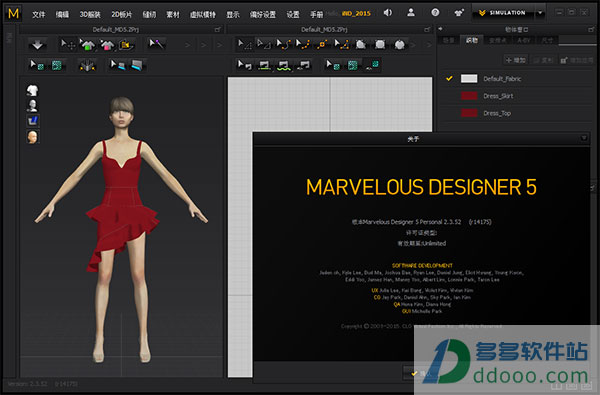Select the Edit Pattern tool in 2D toolbar
The width and height of the screenshot is (600, 395).
pos(263,45)
